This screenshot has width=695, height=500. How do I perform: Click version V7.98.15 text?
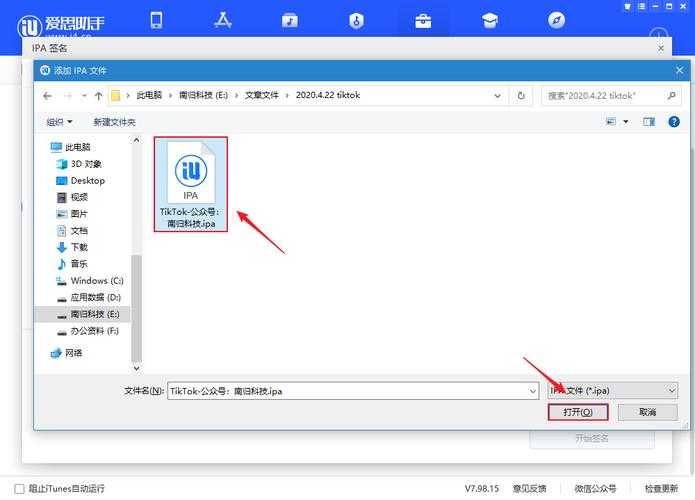coord(482,488)
